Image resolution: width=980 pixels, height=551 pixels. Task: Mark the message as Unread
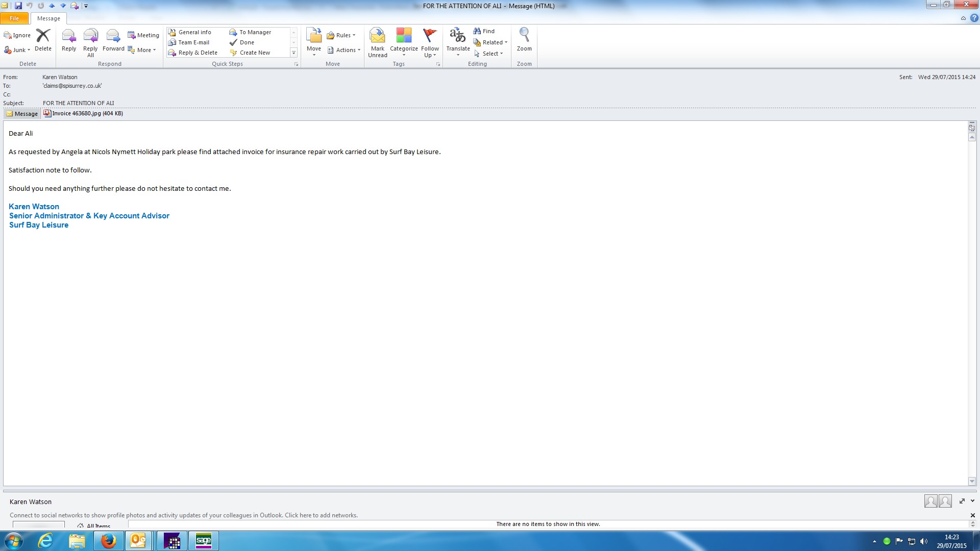(378, 36)
